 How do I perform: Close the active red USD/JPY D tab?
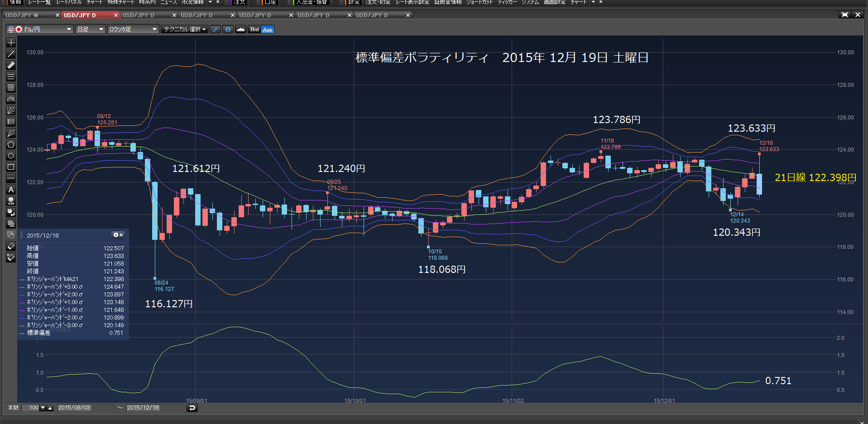point(116,15)
